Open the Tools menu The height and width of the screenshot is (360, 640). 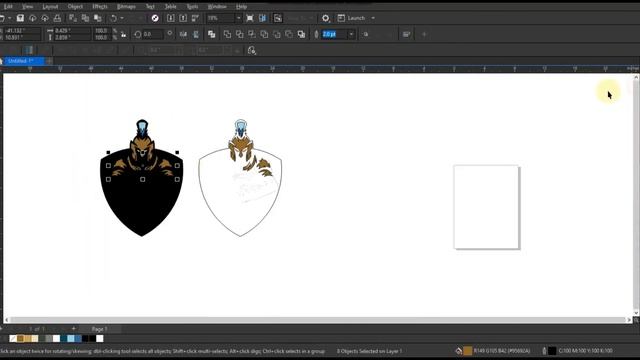point(192,7)
